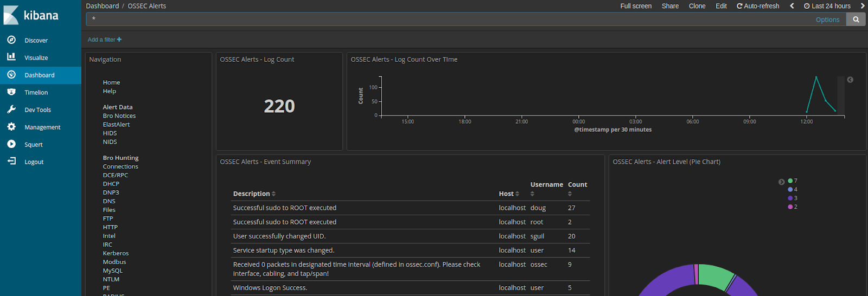The image size is (868, 296).
Task: Open MySQL navigation link
Action: 113,271
